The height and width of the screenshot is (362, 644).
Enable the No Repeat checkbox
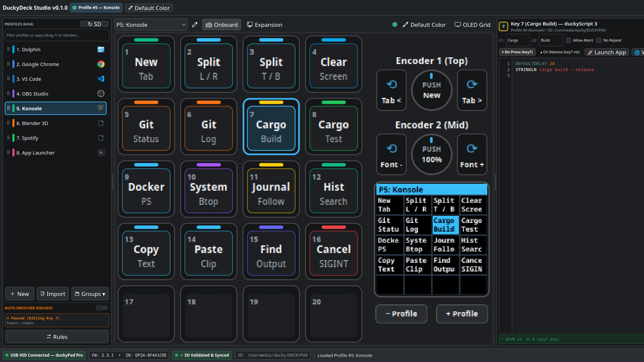598,40
